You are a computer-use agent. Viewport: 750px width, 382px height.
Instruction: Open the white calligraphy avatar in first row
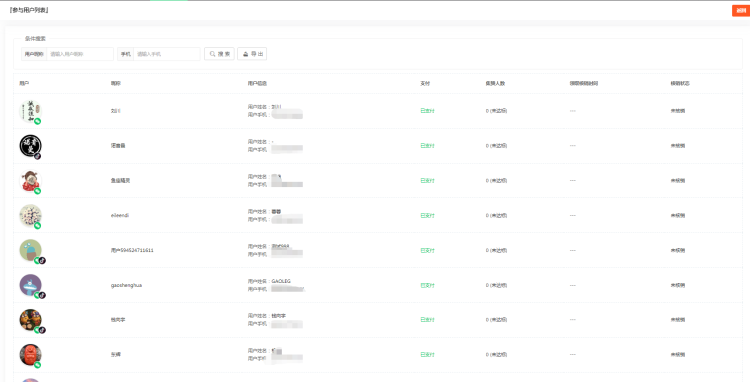tap(31, 111)
